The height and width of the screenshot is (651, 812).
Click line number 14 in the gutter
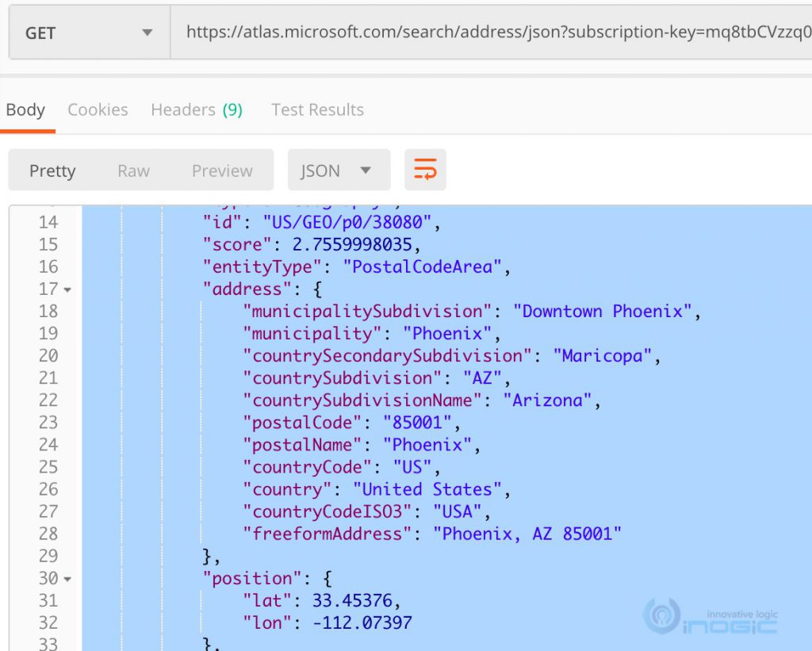(48, 222)
